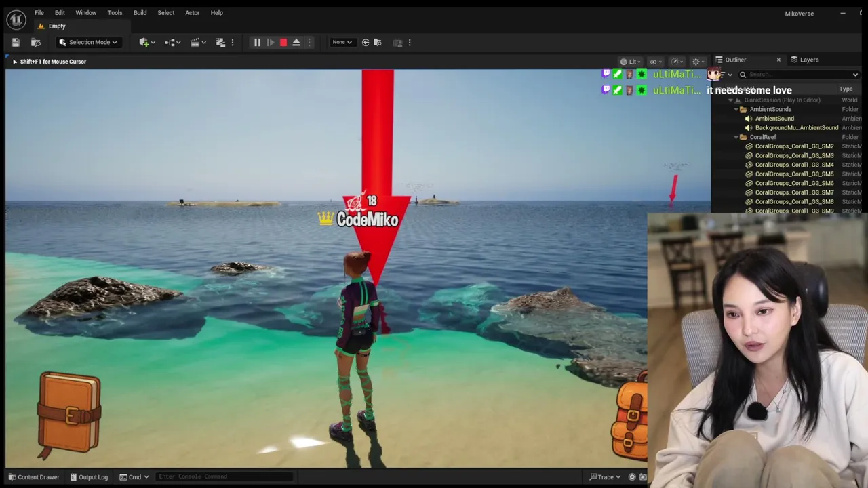This screenshot has width=868, height=488.
Task: Click the in-game book journal icon
Action: [x=69, y=415]
